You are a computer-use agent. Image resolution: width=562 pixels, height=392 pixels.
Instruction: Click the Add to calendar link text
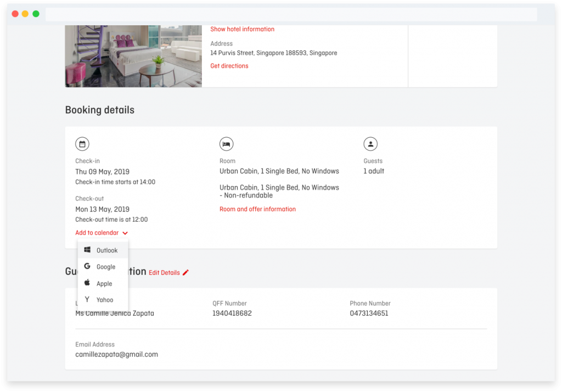[x=97, y=233]
